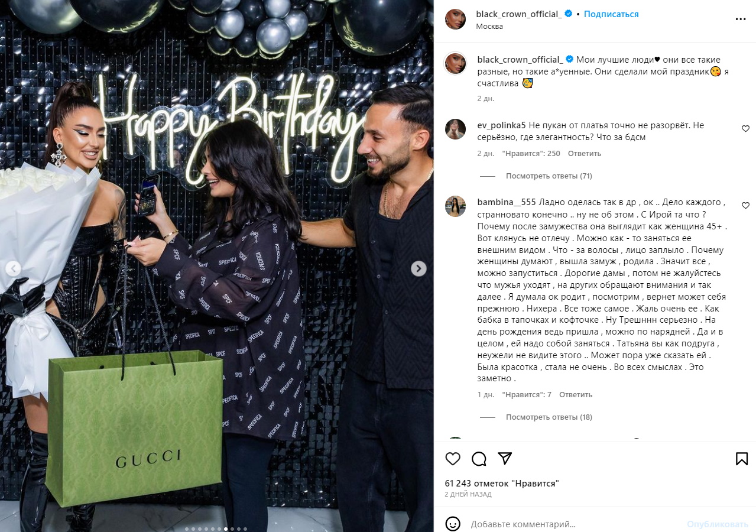The width and height of the screenshot is (756, 532).
Task: Go to next photo arrow
Action: tap(418, 268)
